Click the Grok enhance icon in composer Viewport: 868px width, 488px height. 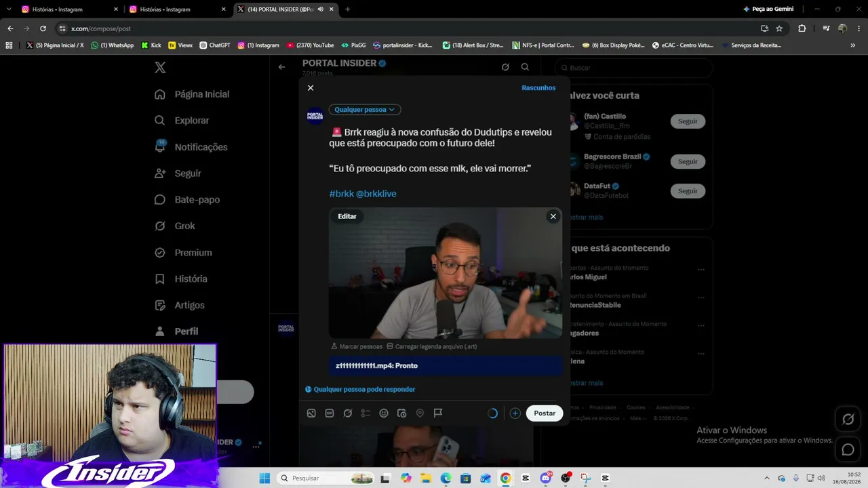348,413
